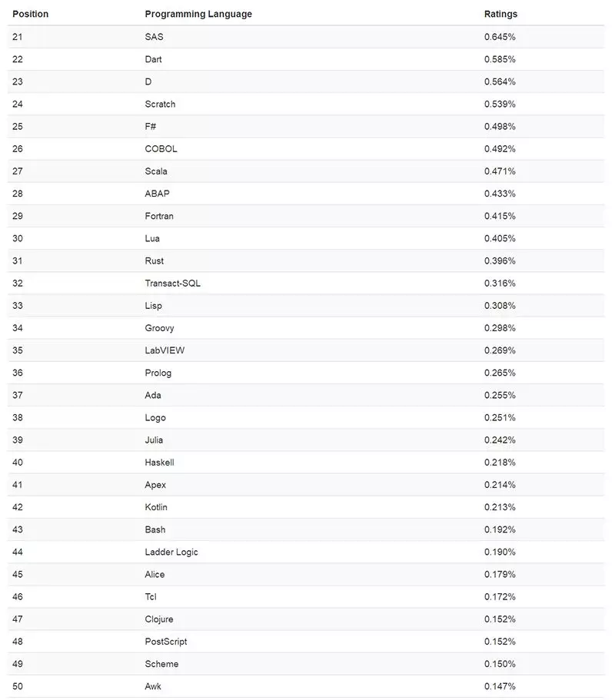Click the Rust language name

click(x=154, y=260)
